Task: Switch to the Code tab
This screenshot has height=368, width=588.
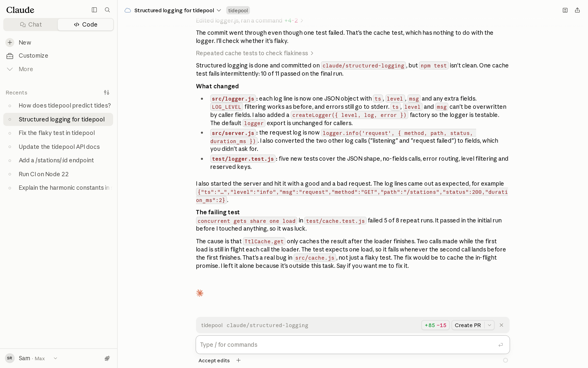Action: 86,25
